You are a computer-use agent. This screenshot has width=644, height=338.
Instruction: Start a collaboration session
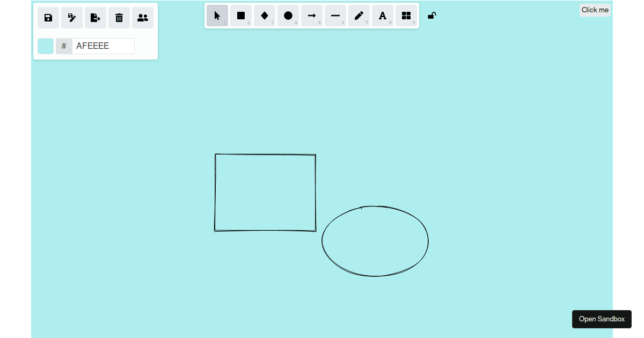coord(142,18)
